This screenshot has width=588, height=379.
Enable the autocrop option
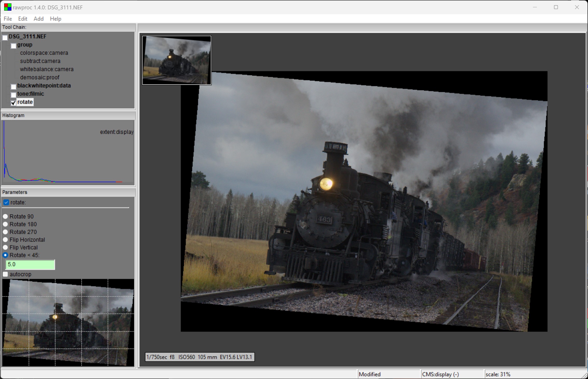coord(5,274)
